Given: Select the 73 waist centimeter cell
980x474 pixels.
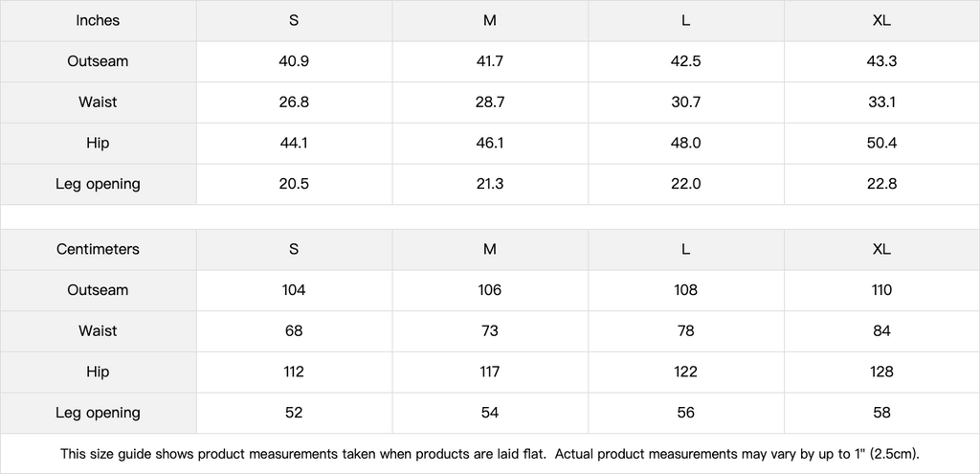Looking at the screenshot, I should click(490, 330).
